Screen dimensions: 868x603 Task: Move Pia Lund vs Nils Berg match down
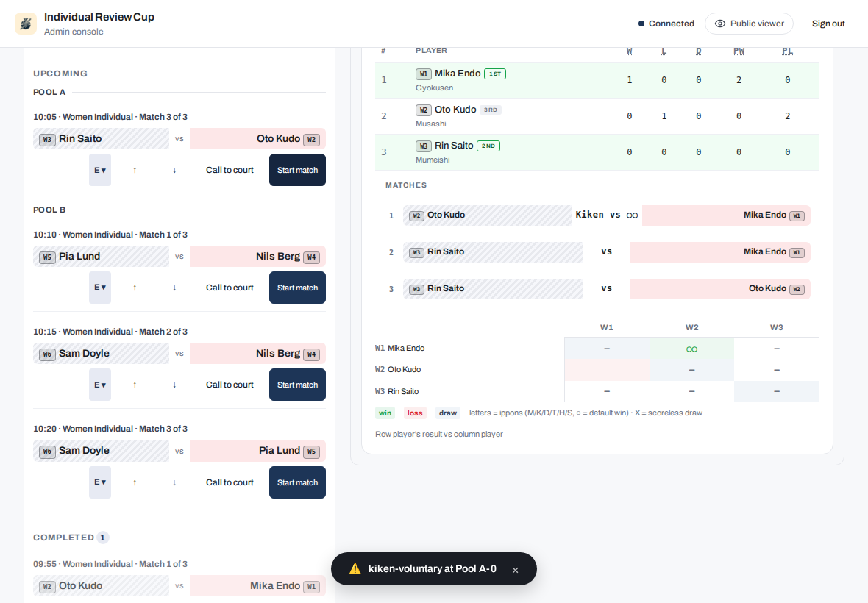click(174, 287)
